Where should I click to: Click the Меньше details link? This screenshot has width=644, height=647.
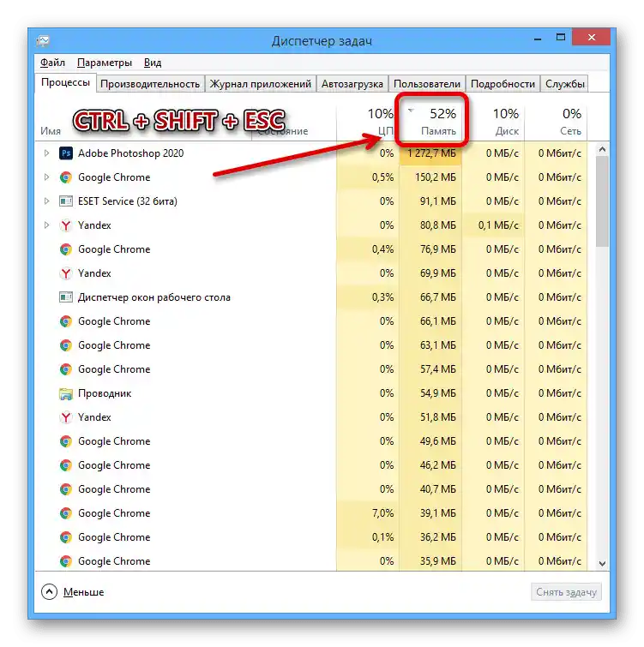point(83,592)
